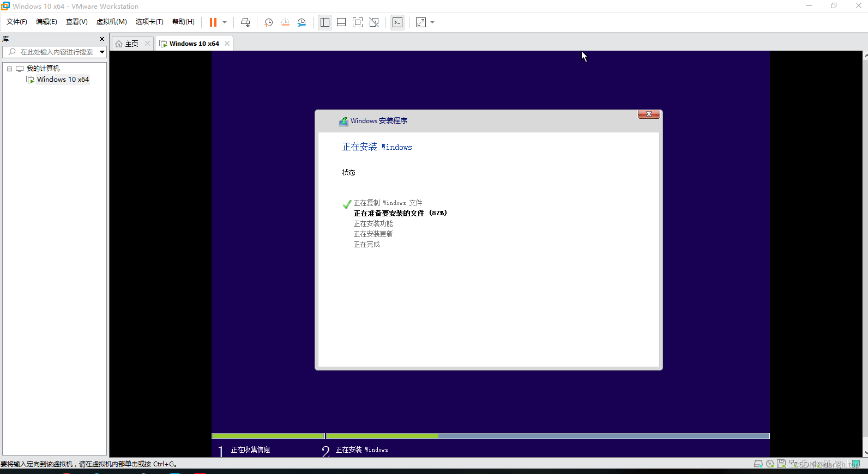
Task: Click the VM view scrollbar up arrow
Action: 865,55
